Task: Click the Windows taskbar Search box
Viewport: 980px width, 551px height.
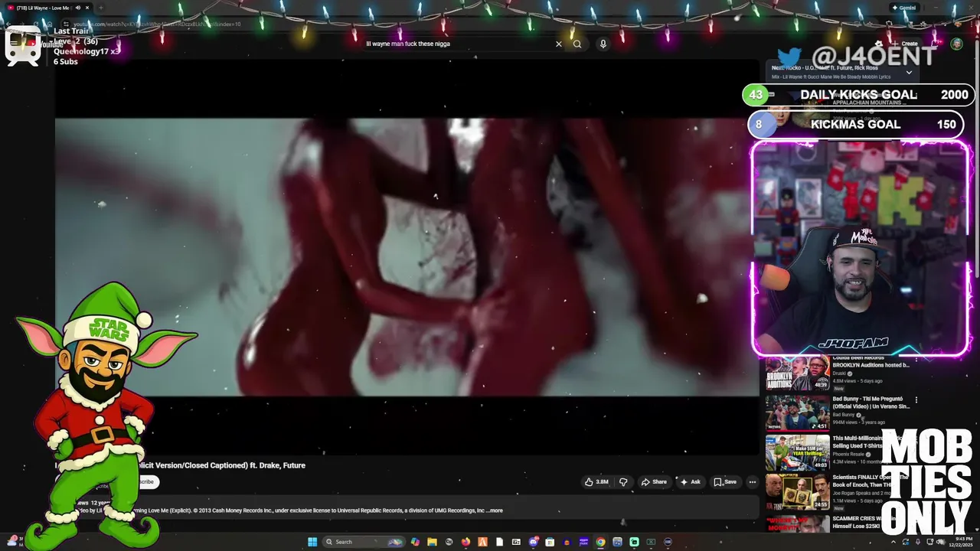Action: [x=363, y=542]
